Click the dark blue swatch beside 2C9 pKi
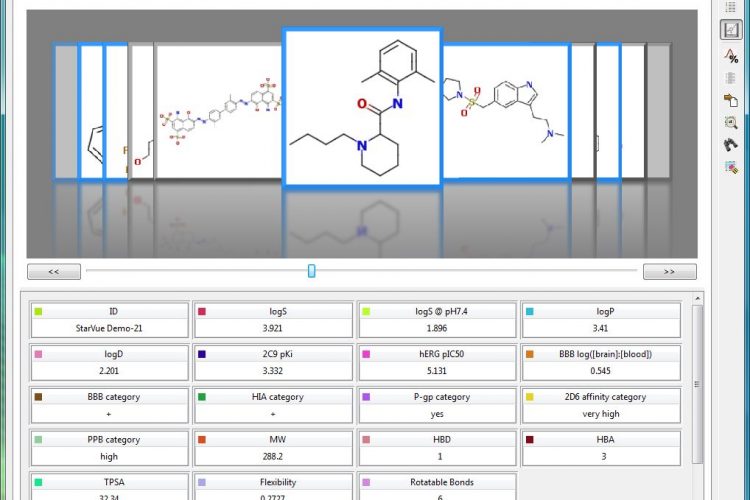This screenshot has width=750, height=500. 203,354
